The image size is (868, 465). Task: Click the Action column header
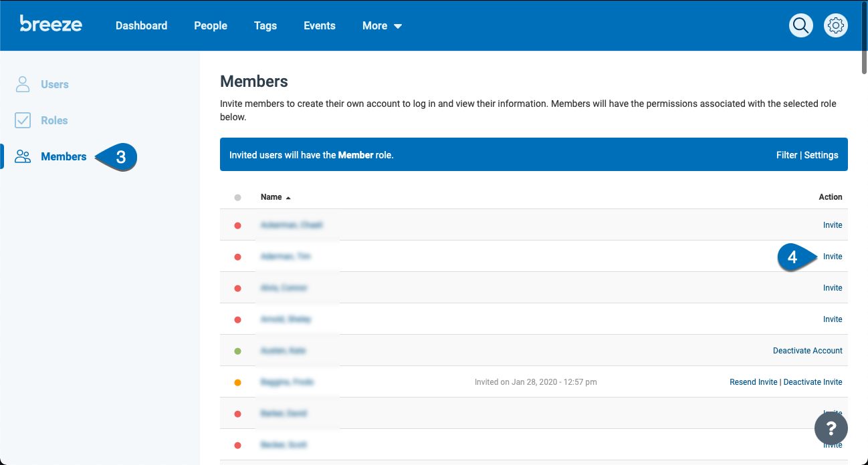click(x=831, y=197)
